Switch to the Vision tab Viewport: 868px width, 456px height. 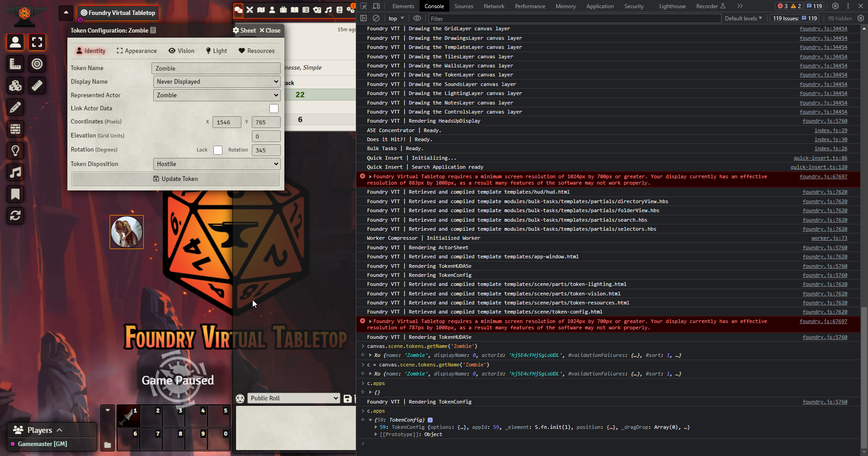pos(181,51)
